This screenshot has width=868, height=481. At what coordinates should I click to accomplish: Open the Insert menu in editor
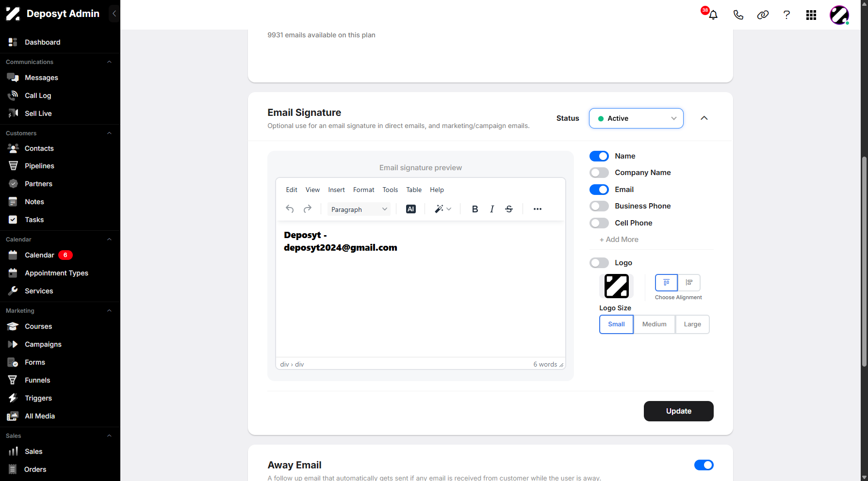336,190
